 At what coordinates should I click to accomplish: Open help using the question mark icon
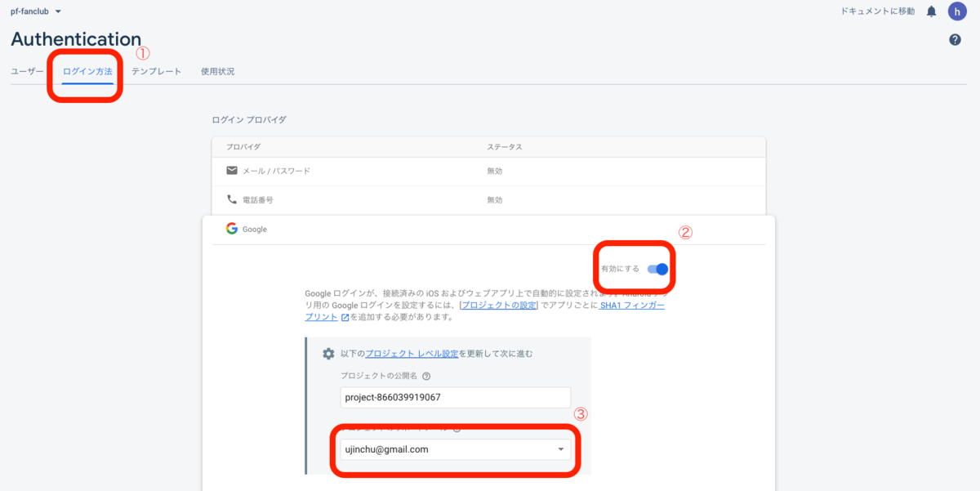coord(954,38)
